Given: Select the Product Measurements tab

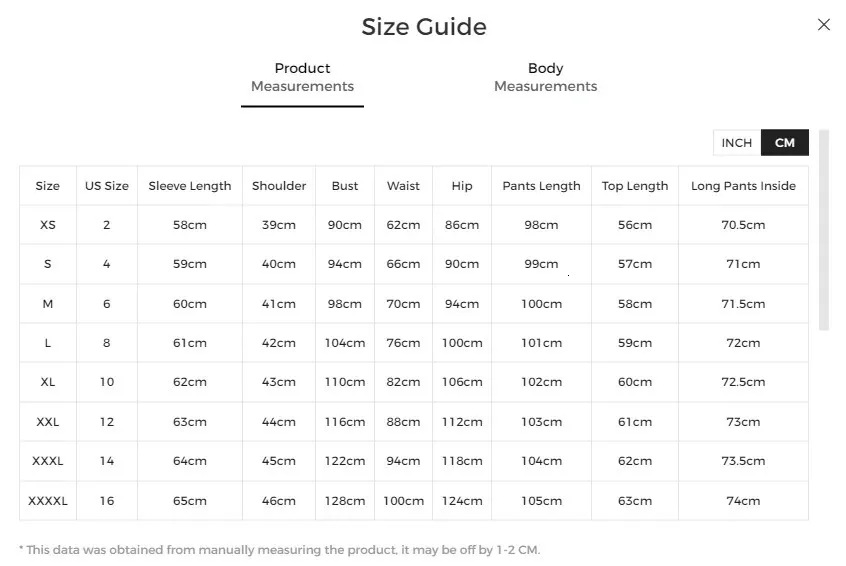Looking at the screenshot, I should [x=302, y=77].
